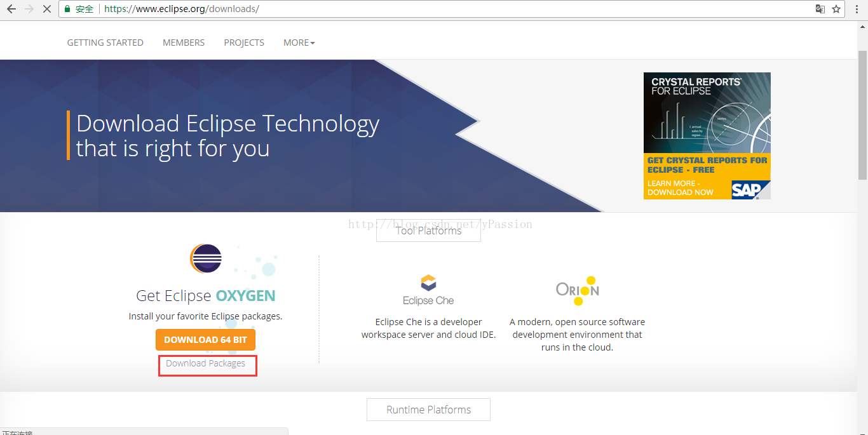Click the Orion description text
Screen dimensions: 868x435
[578, 335]
